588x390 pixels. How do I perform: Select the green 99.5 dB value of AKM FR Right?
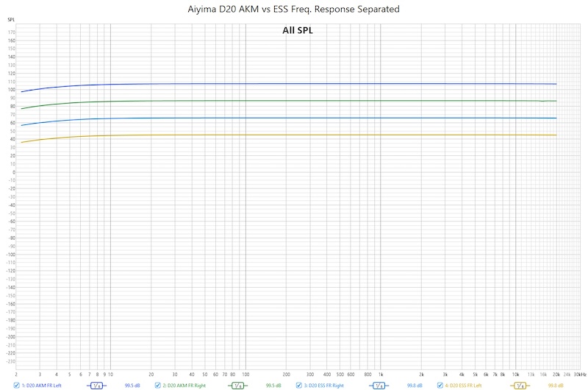[273, 386]
